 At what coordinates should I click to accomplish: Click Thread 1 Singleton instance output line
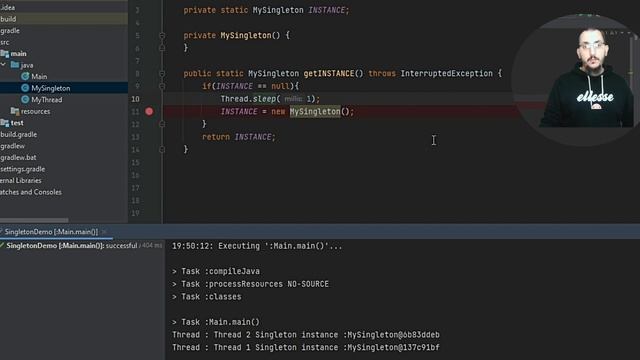[x=306, y=347]
